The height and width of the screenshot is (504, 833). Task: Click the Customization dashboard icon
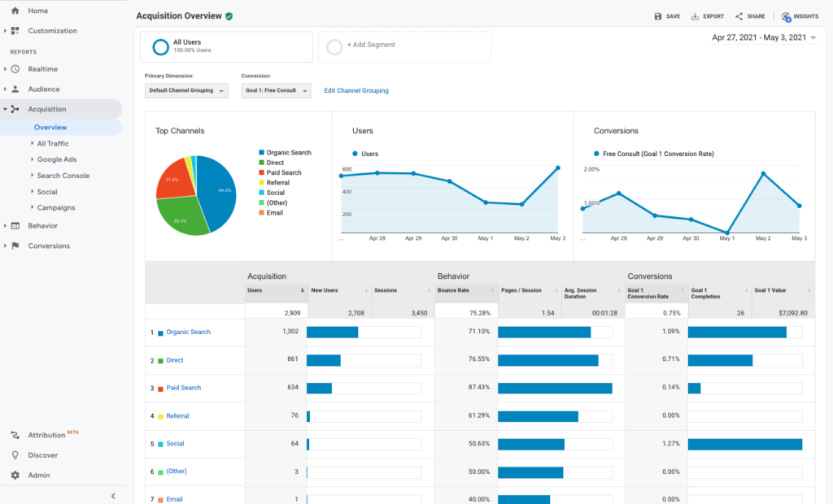click(15, 31)
